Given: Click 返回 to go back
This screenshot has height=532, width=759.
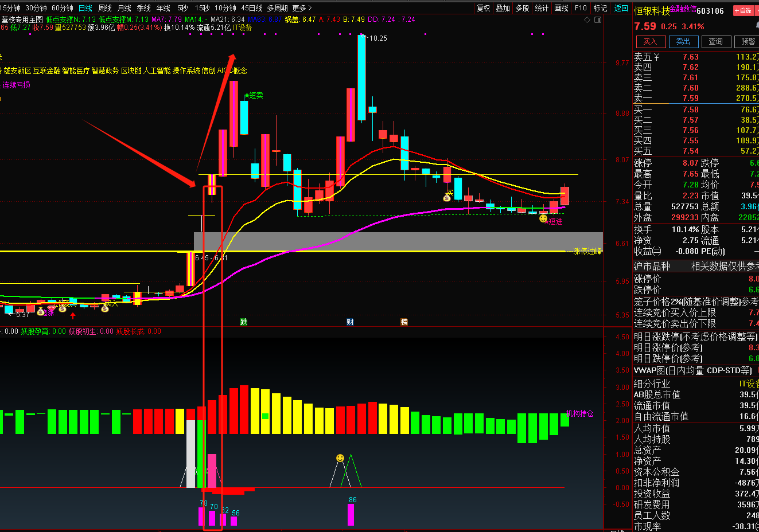Looking at the screenshot, I should tap(621, 8).
